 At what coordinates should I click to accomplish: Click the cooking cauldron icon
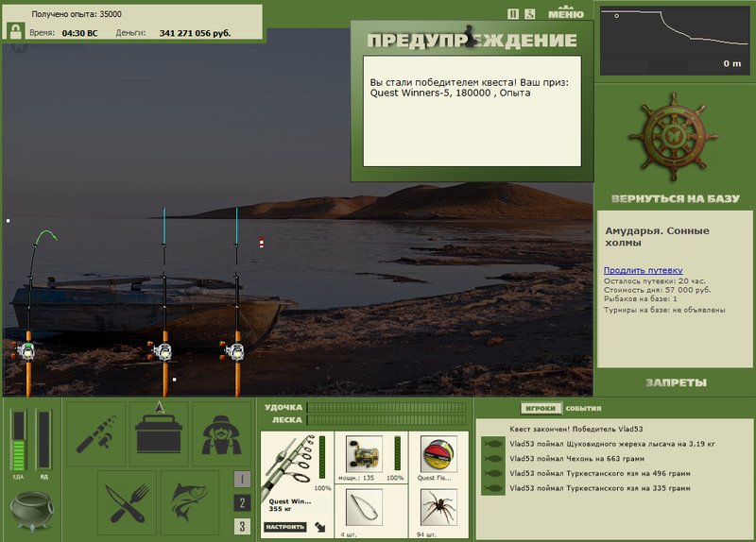tap(31, 511)
